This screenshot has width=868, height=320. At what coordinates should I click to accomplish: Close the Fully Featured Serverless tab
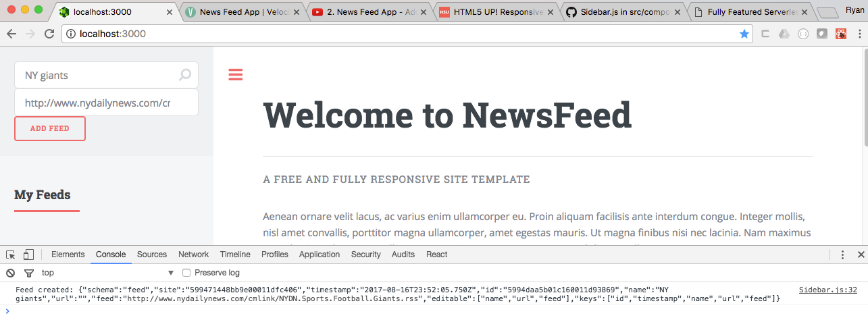[x=804, y=12]
